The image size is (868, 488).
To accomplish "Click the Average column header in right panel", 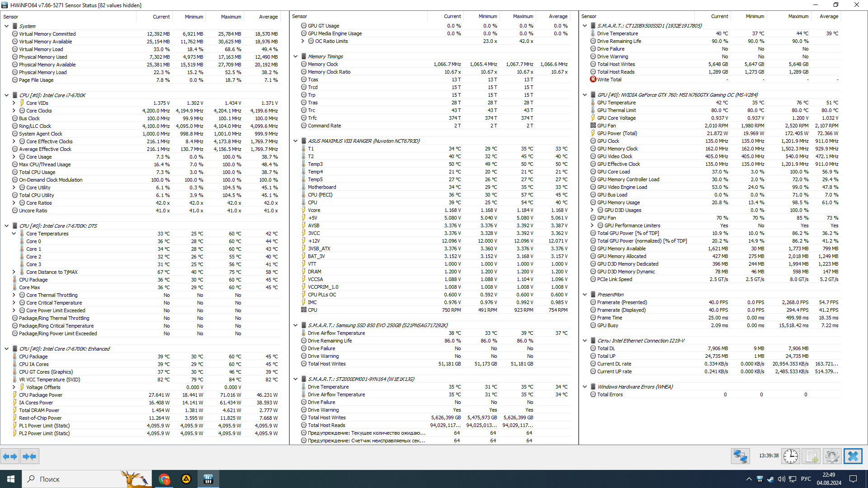I will 829,16.
